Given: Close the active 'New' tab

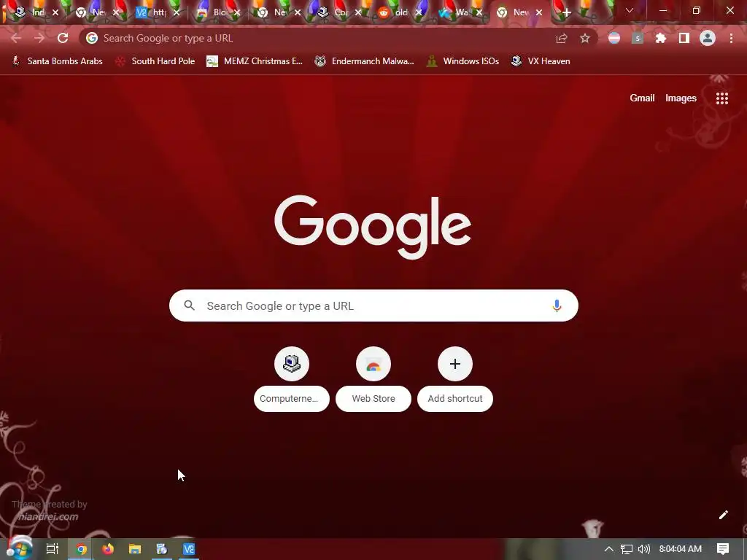Looking at the screenshot, I should pos(539,12).
